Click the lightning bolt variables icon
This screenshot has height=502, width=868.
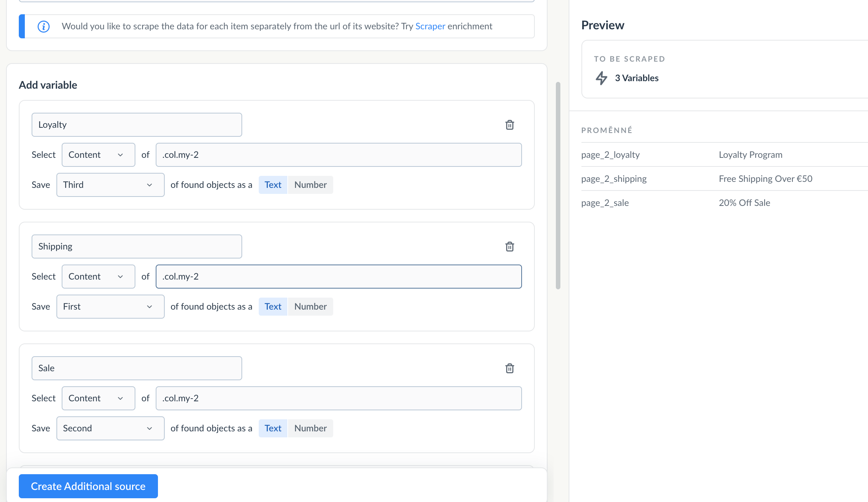601,78
